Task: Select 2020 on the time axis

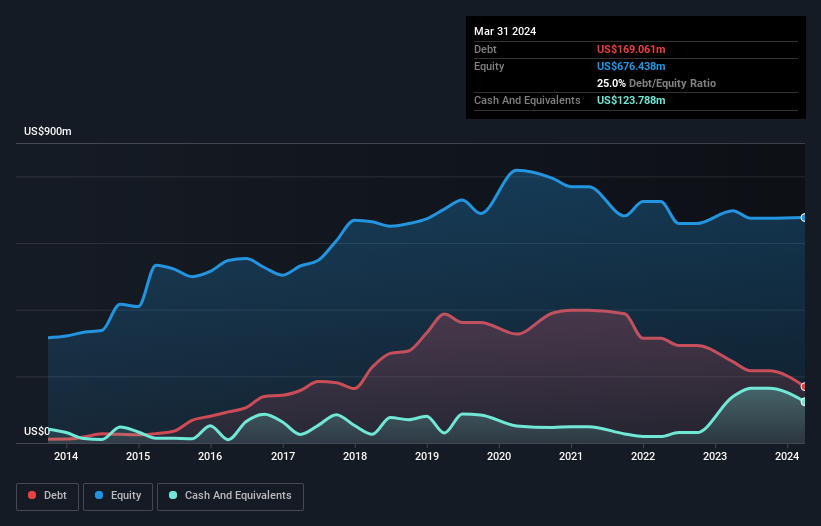Action: pos(499,457)
